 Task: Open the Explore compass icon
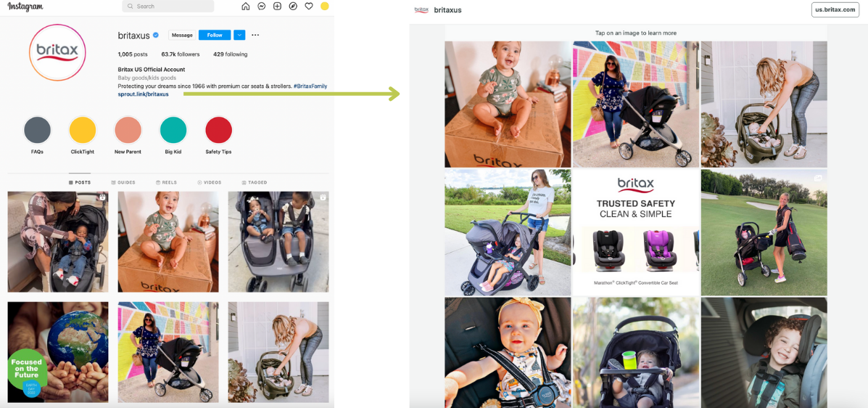point(293,6)
